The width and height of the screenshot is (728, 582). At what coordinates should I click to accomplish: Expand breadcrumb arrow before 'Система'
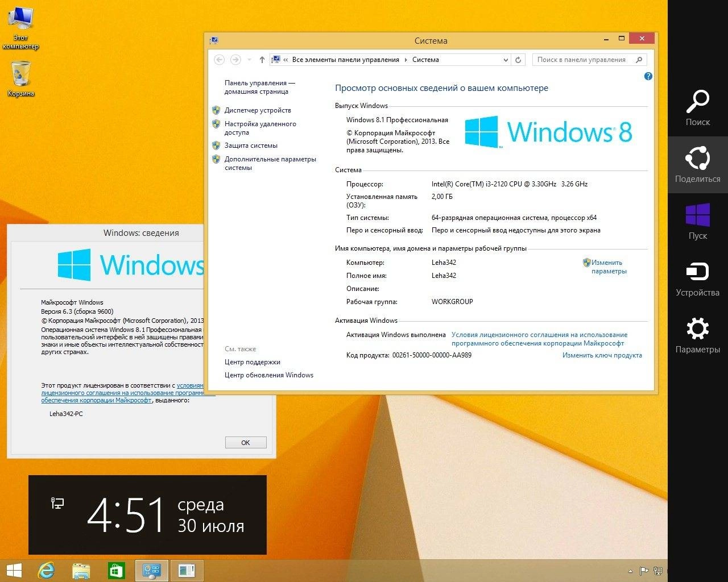click(406, 60)
